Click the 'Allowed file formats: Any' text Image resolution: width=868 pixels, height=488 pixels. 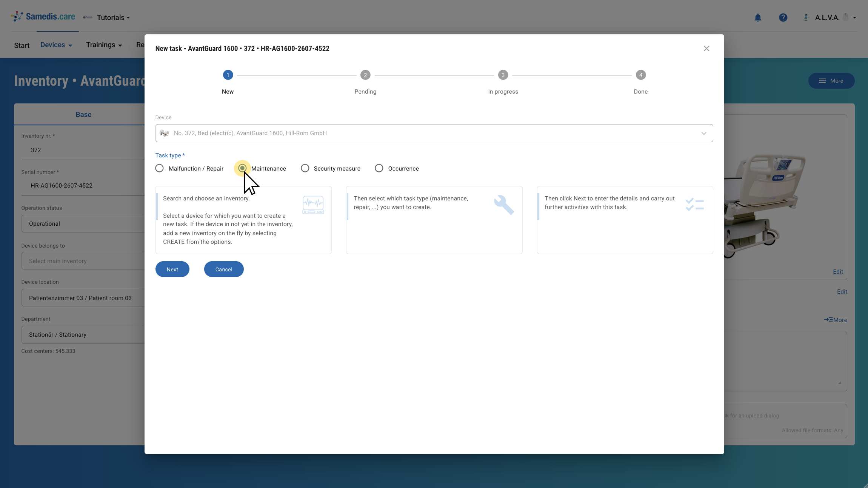click(813, 430)
